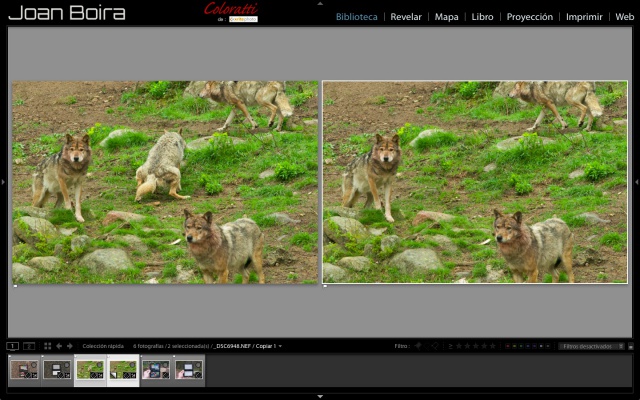Screen dimensions: 640x400
Task: Open the Imprimir module
Action: [584, 17]
